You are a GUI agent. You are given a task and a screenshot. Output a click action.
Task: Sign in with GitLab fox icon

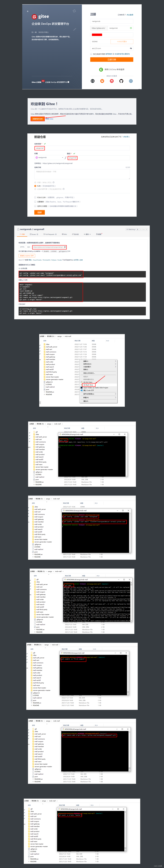tap(102, 81)
